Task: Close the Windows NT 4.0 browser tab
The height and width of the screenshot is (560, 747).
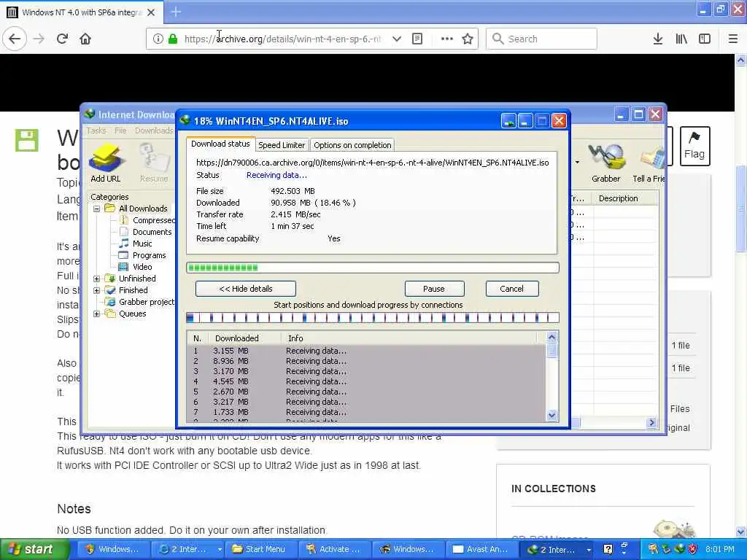Action: (x=151, y=12)
